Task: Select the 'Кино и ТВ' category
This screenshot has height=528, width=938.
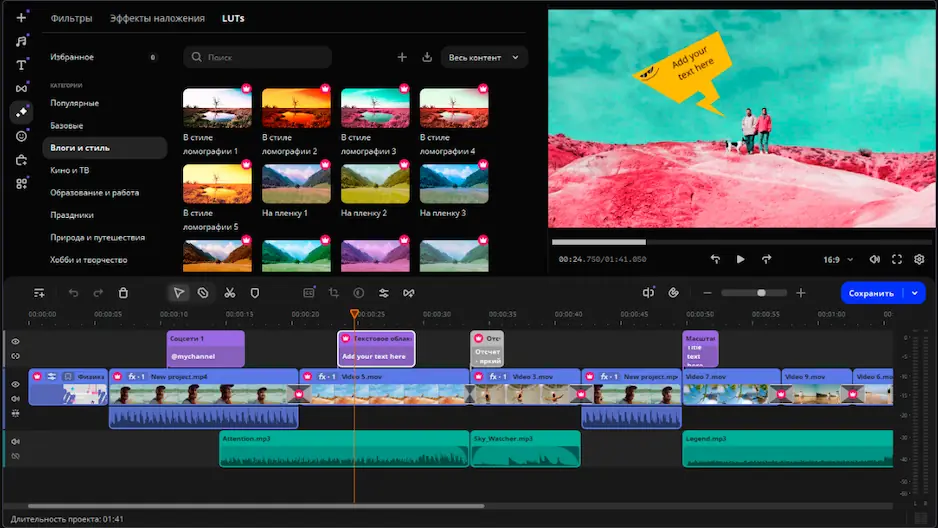Action: [x=70, y=170]
